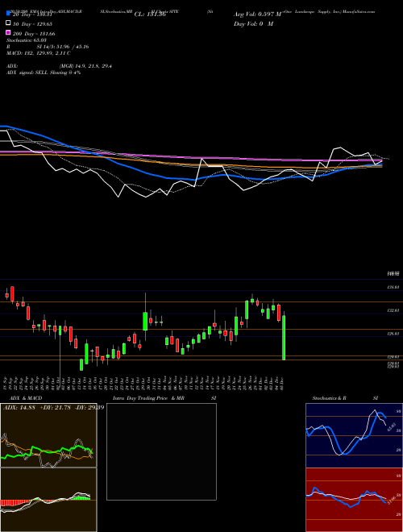This screenshot has height=532, width=403.
Task: Click the large green last candlestick
Action: [284, 338]
